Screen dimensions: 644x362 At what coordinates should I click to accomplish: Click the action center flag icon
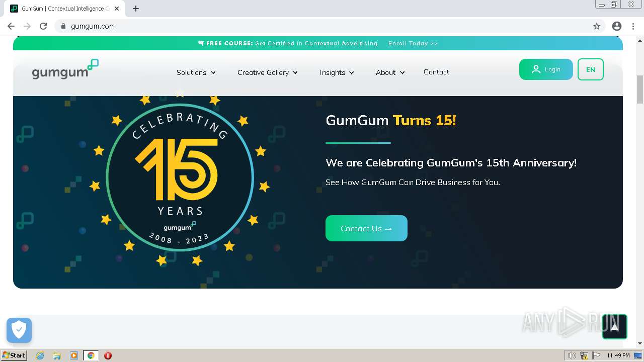tap(596, 355)
